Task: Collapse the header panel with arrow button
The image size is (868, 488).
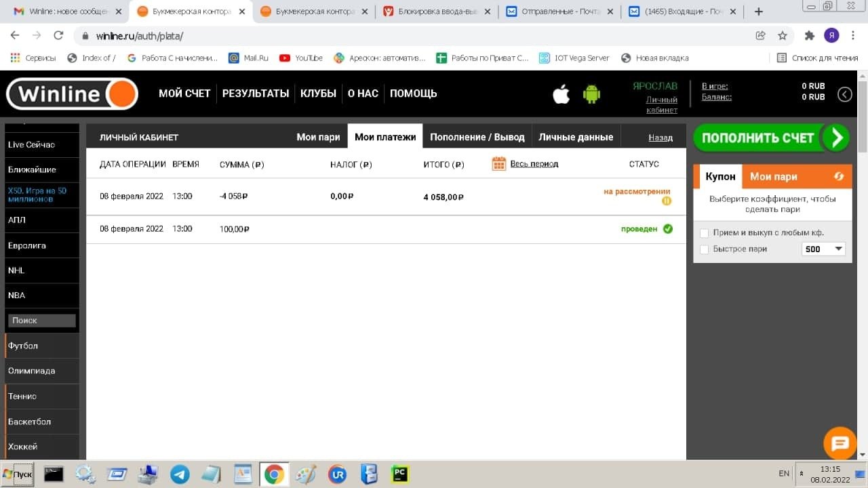Action: pyautogui.click(x=844, y=94)
